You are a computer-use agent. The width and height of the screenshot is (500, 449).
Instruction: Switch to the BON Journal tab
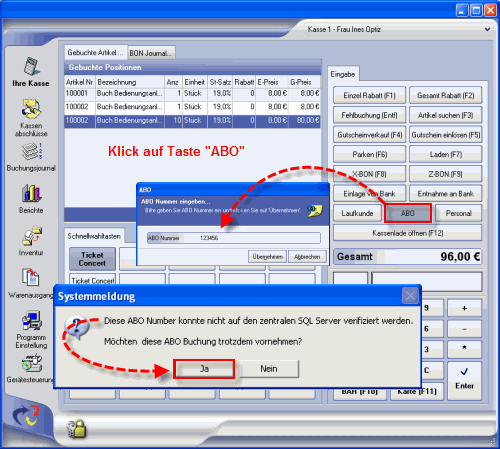[x=151, y=53]
